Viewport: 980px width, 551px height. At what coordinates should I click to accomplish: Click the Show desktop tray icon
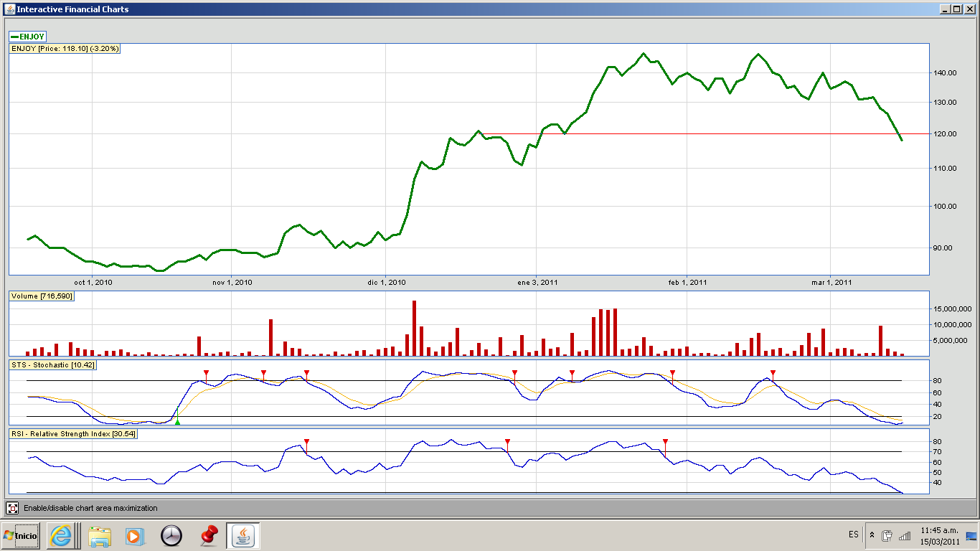click(x=971, y=535)
